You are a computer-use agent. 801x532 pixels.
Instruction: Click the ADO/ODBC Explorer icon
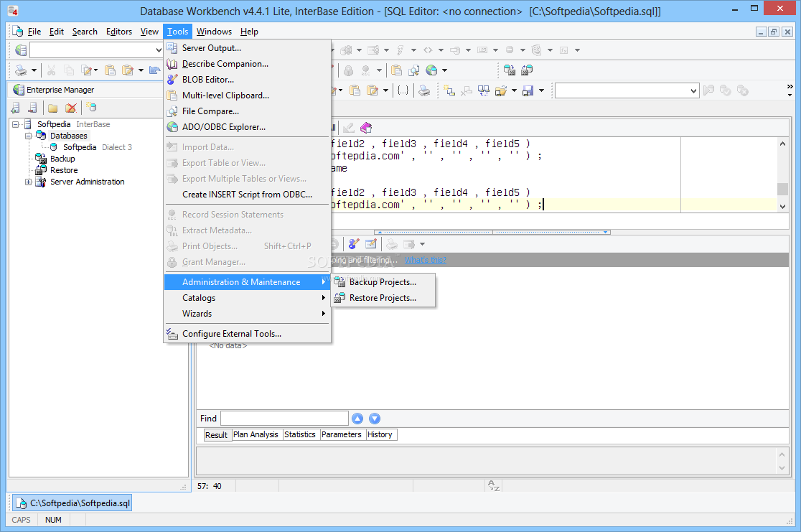point(172,127)
